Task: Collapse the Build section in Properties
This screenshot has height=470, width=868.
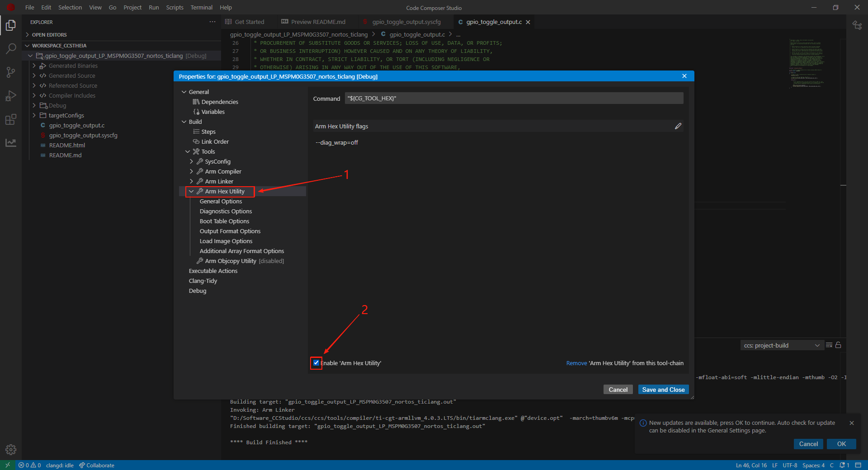Action: (x=184, y=122)
